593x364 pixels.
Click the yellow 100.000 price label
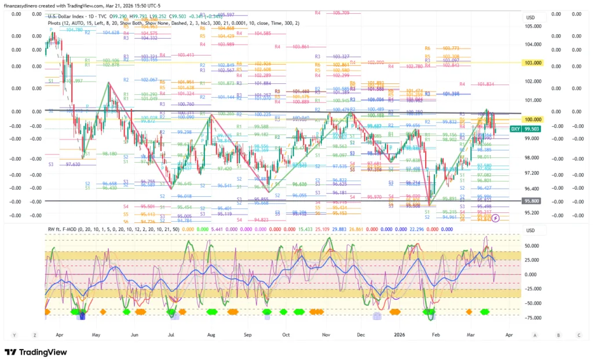pos(532,119)
